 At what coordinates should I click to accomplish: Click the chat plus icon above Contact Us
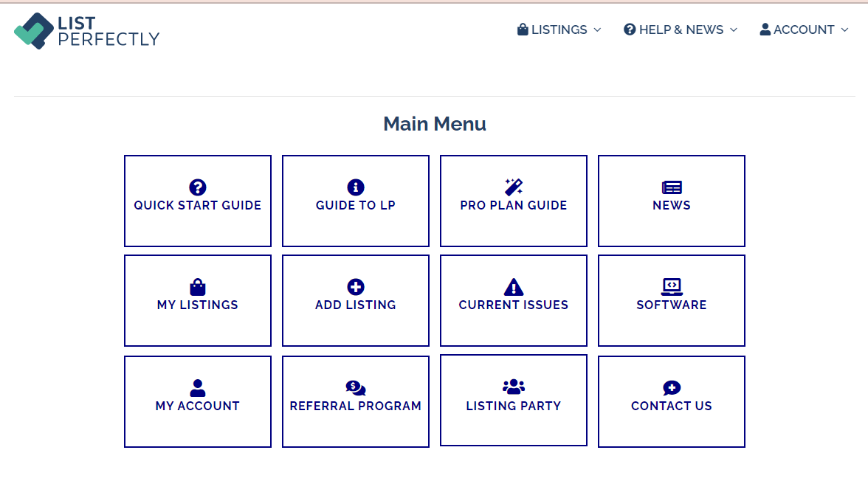pyautogui.click(x=672, y=387)
